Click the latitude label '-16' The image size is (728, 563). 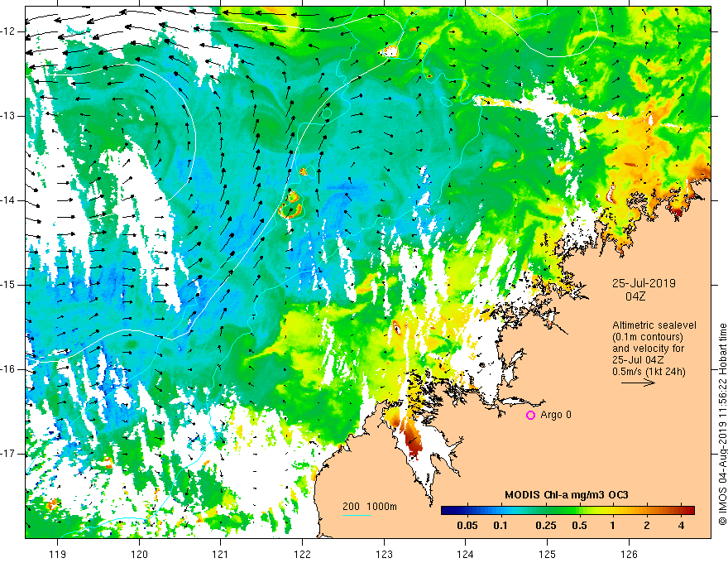click(x=9, y=369)
